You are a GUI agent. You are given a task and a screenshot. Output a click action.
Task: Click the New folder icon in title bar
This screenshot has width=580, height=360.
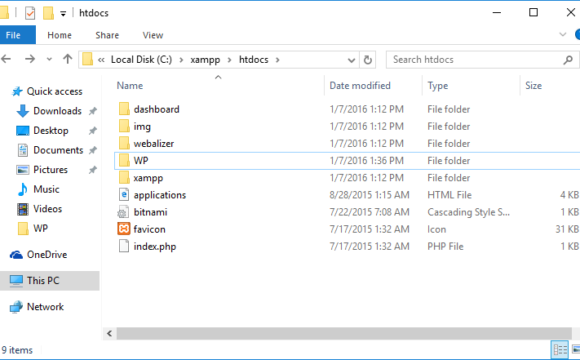(48, 13)
